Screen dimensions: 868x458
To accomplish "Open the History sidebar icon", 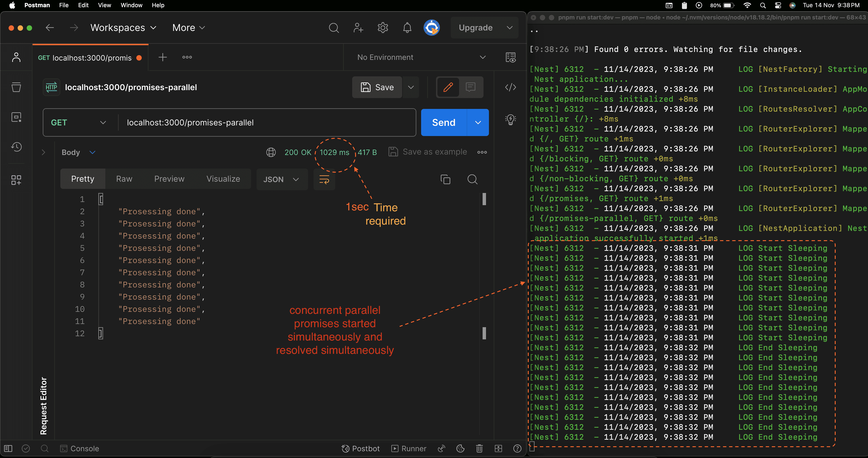I will click(16, 147).
